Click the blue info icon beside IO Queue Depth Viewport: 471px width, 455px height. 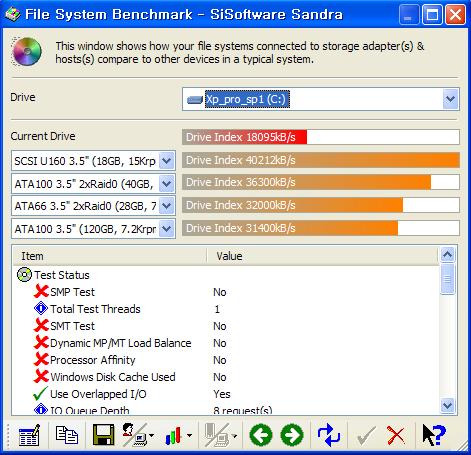[41, 409]
